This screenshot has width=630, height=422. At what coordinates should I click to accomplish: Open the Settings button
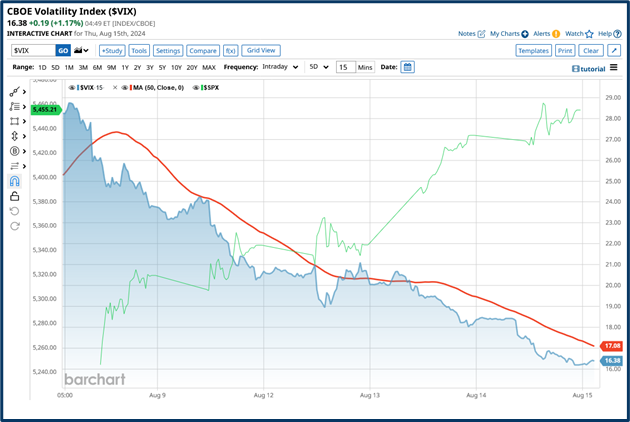[168, 51]
